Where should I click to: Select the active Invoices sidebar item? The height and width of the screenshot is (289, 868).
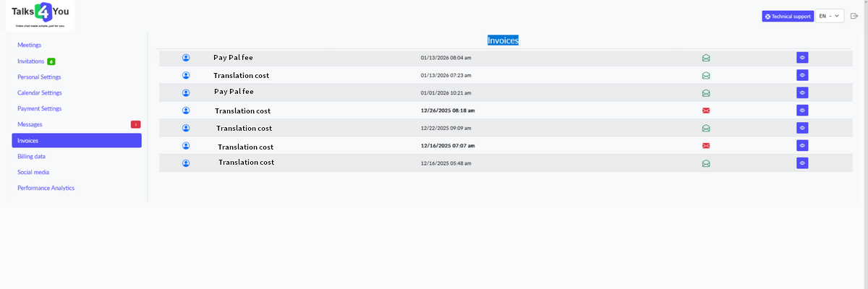[x=77, y=141]
